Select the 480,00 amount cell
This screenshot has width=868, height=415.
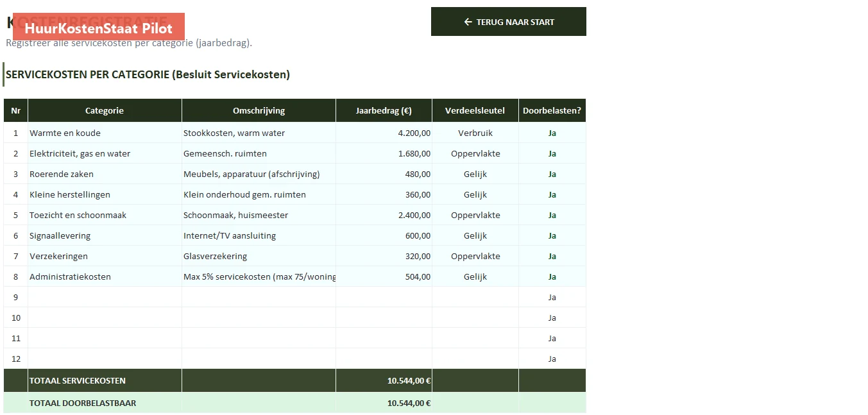tap(384, 174)
